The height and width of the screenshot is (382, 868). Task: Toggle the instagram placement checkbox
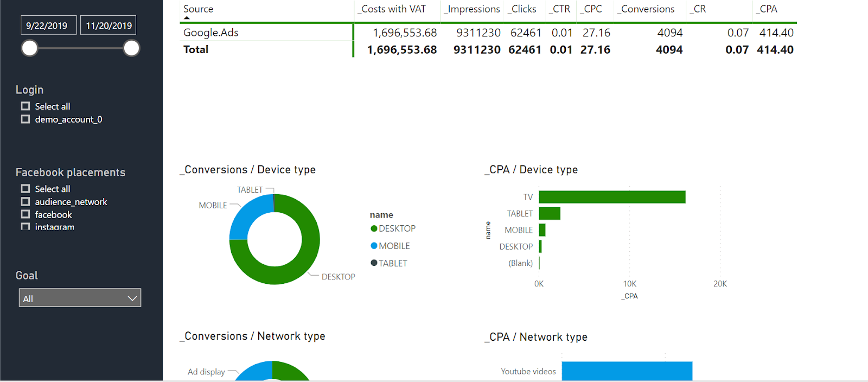(x=25, y=226)
